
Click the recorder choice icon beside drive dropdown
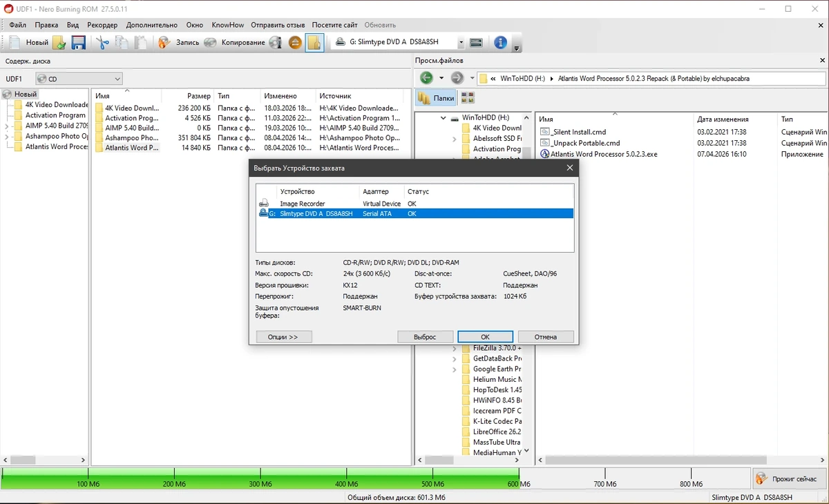[x=476, y=43]
